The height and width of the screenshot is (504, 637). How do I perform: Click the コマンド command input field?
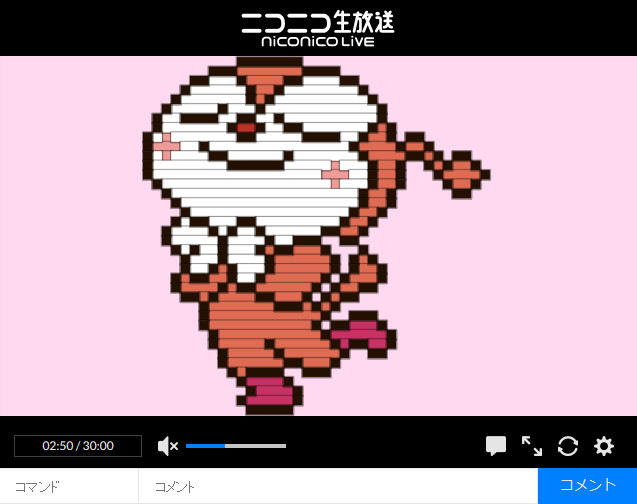point(69,486)
